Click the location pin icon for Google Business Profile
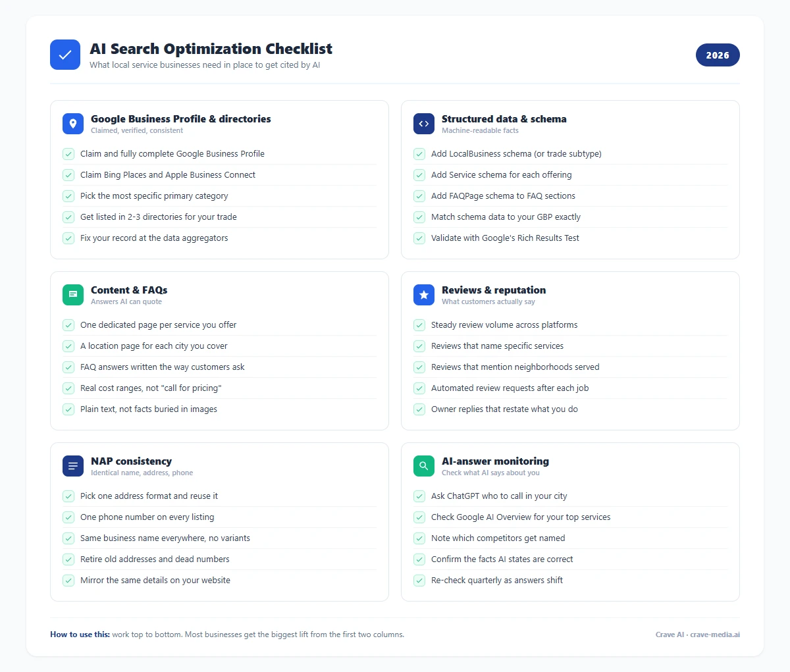The width and height of the screenshot is (790, 672). pyautogui.click(x=73, y=124)
